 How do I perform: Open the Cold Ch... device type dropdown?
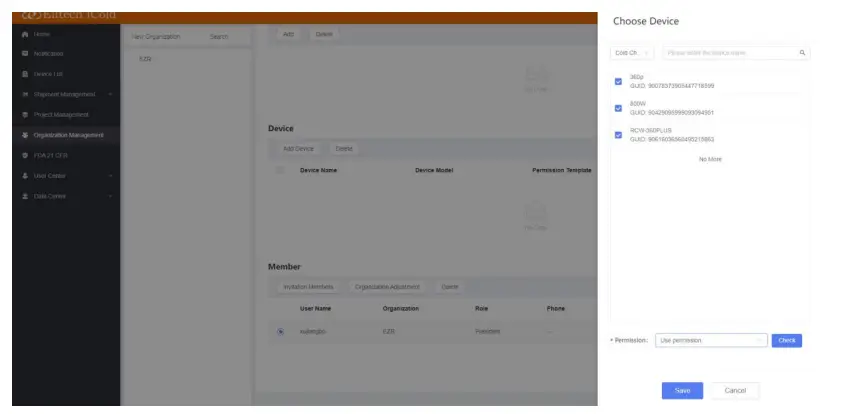631,53
